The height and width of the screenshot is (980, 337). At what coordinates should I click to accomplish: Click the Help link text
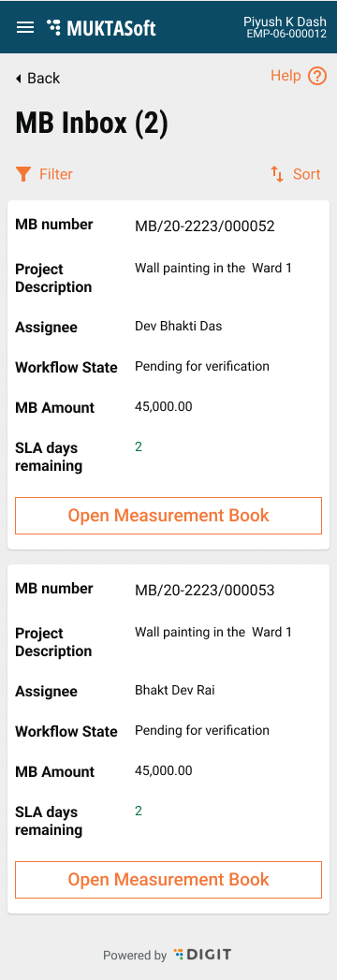tap(286, 76)
